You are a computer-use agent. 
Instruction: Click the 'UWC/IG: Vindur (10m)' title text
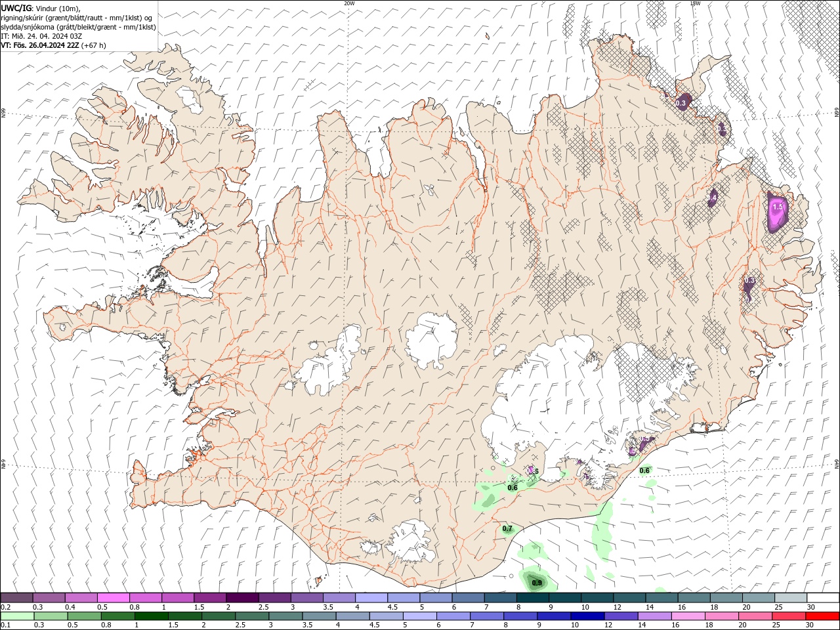(40, 7)
